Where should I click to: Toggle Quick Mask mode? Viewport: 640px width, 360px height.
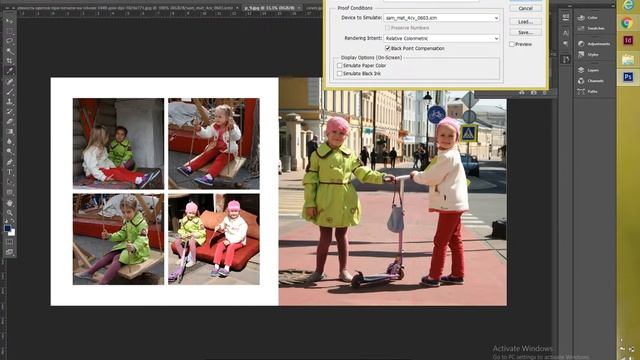pyautogui.click(x=9, y=242)
